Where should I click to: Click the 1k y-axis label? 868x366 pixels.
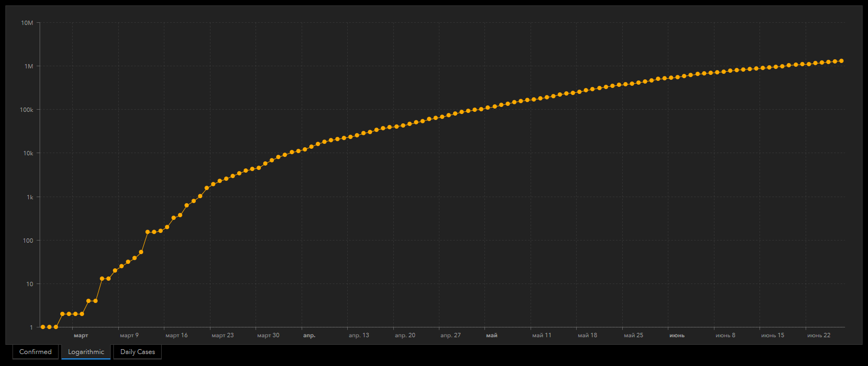(30, 197)
